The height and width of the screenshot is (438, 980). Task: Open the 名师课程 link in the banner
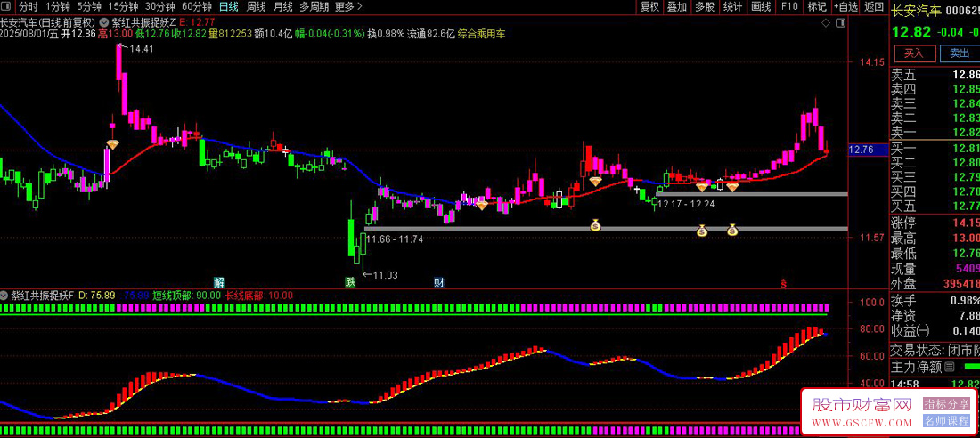946,420
